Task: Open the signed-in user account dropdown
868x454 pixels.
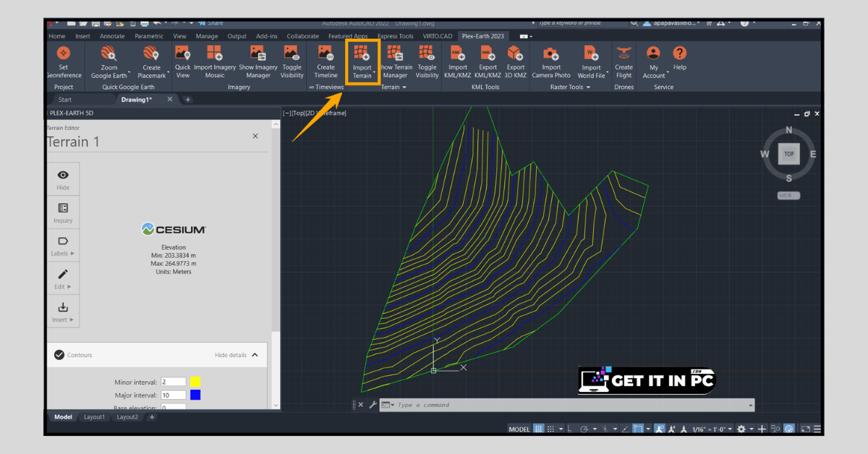Action: point(671,23)
